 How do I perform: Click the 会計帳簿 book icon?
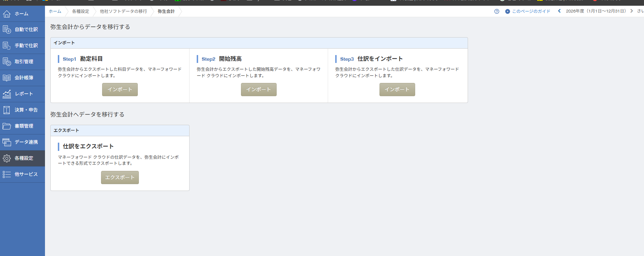[7, 78]
